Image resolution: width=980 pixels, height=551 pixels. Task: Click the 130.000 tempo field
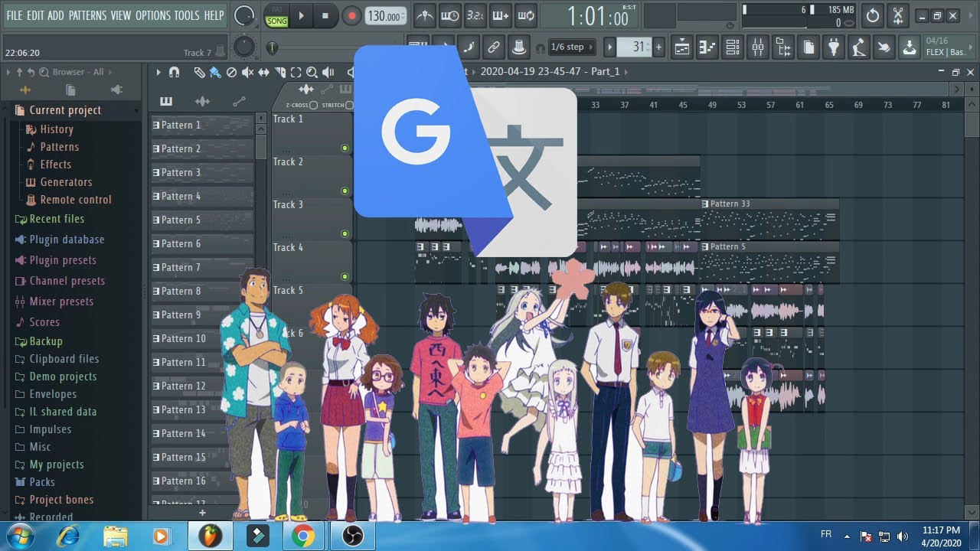pyautogui.click(x=385, y=16)
